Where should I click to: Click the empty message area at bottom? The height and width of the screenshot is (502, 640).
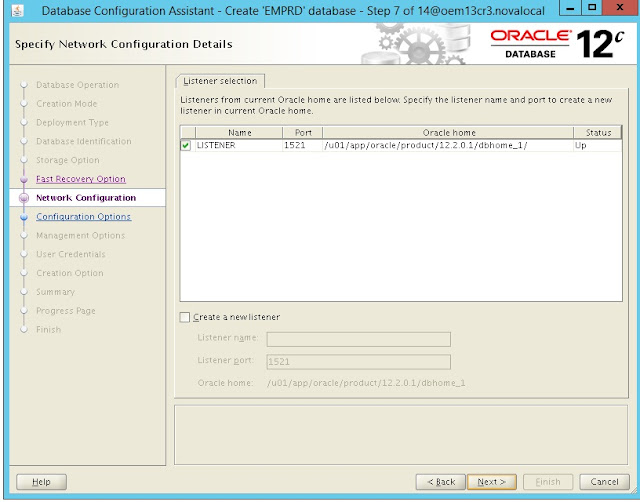tap(401, 435)
